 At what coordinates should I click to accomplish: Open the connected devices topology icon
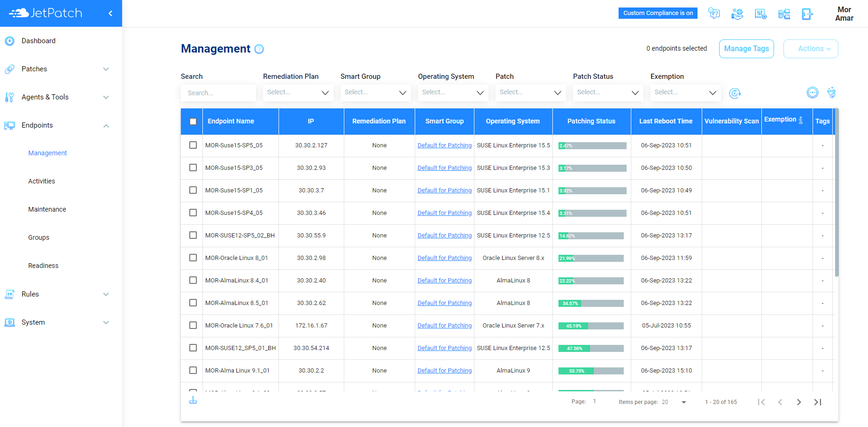coord(784,14)
